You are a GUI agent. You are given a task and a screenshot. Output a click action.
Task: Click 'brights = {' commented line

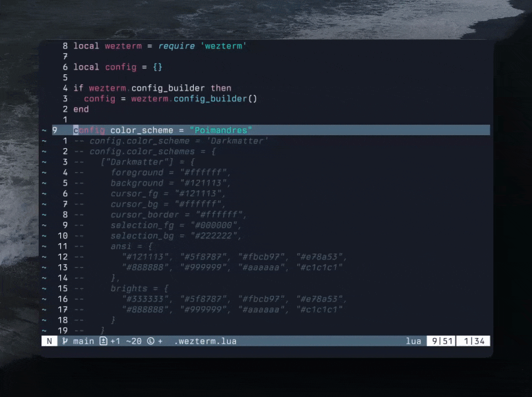click(x=140, y=288)
